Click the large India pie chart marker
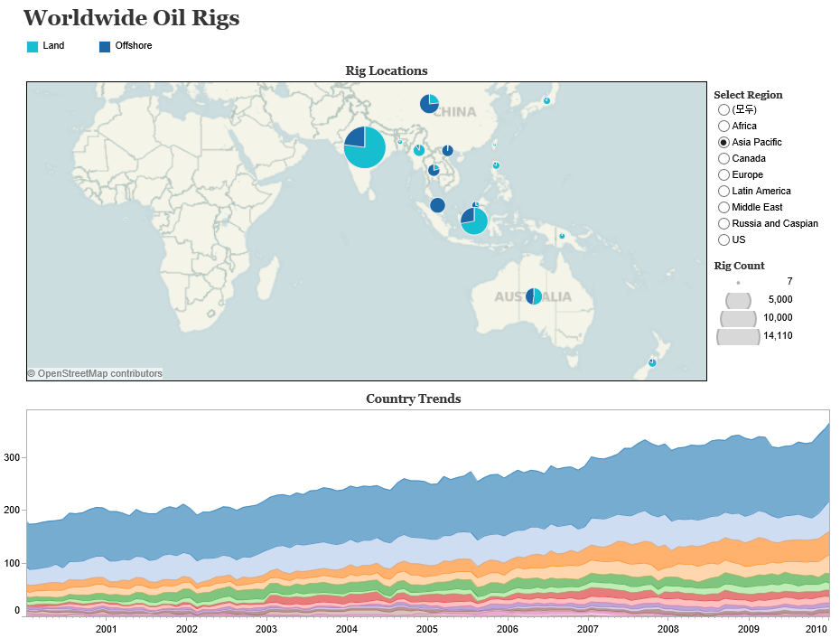This screenshot has width=840, height=638. [365, 147]
